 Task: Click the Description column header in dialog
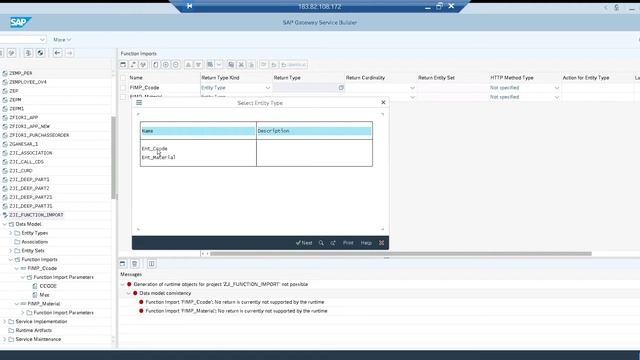(x=314, y=131)
